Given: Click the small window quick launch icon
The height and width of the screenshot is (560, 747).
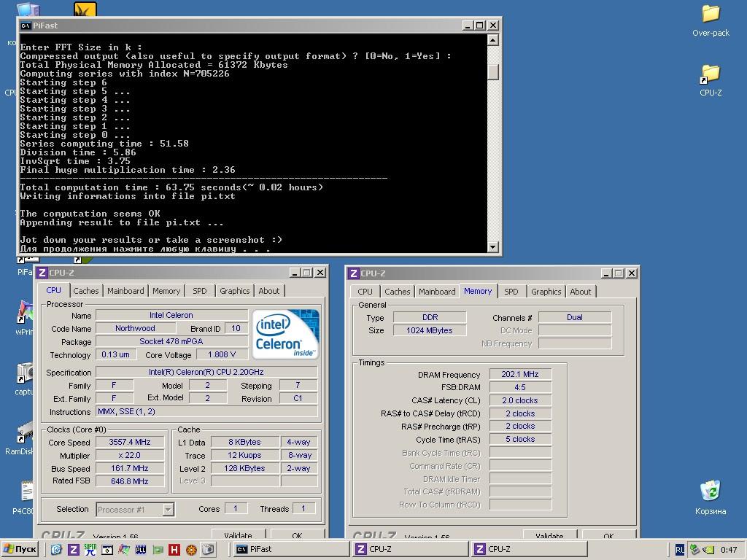Looking at the screenshot, I should [x=107, y=550].
